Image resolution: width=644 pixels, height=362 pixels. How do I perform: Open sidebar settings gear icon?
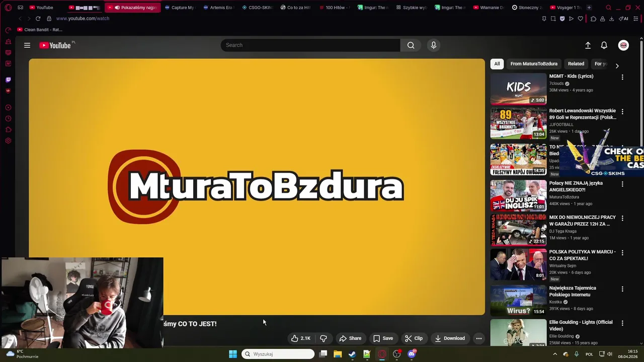point(8,141)
